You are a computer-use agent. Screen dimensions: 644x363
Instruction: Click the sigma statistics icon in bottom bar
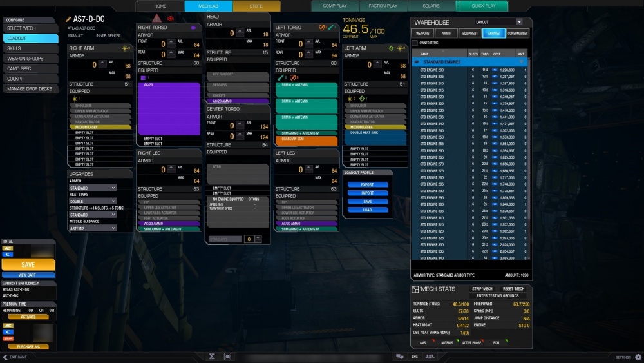click(212, 357)
